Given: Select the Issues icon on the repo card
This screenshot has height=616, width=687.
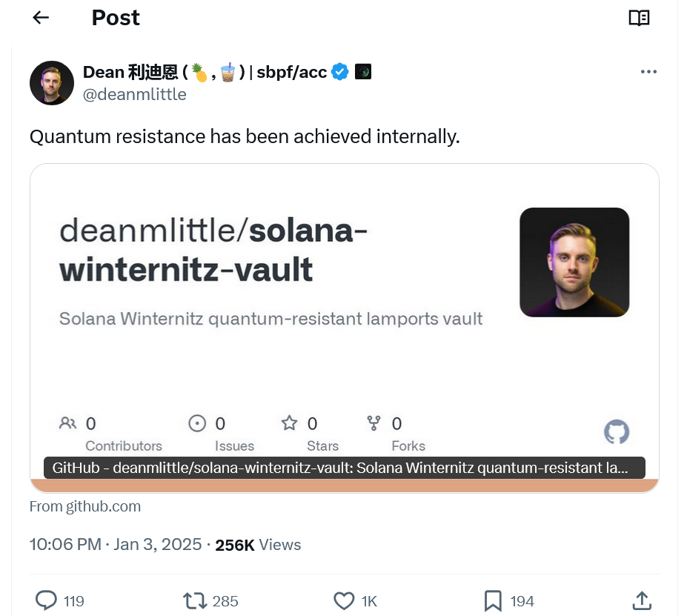Looking at the screenshot, I should [x=197, y=423].
